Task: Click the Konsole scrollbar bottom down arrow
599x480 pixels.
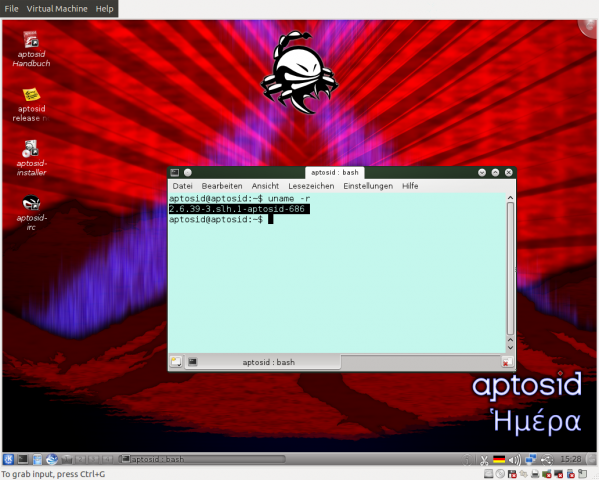Action: coord(510,348)
